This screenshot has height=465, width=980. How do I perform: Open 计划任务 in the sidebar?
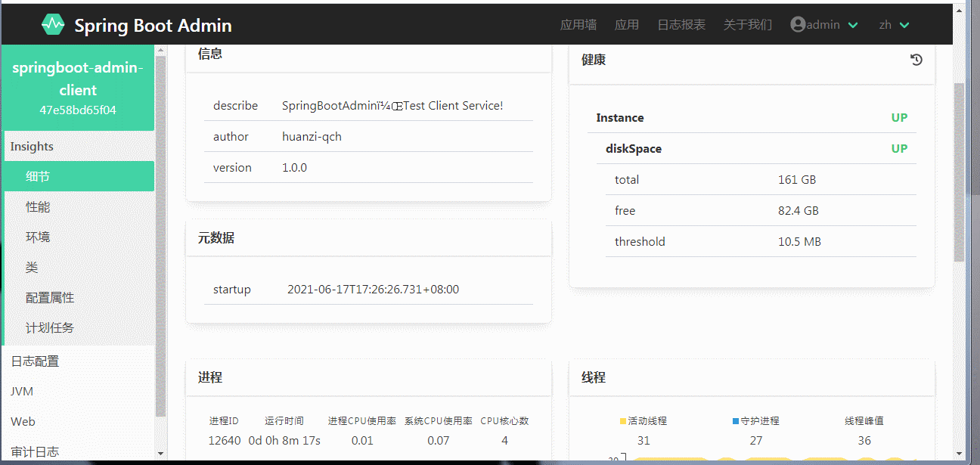click(77, 328)
